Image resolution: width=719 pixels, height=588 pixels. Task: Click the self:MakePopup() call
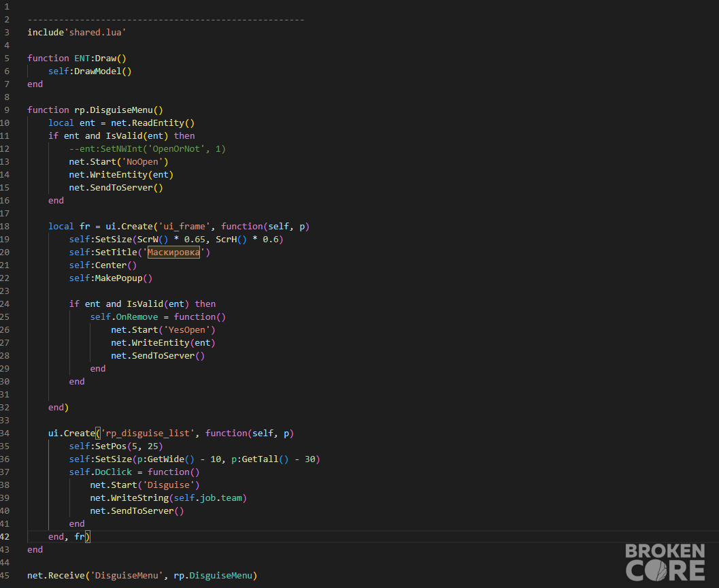pos(110,278)
